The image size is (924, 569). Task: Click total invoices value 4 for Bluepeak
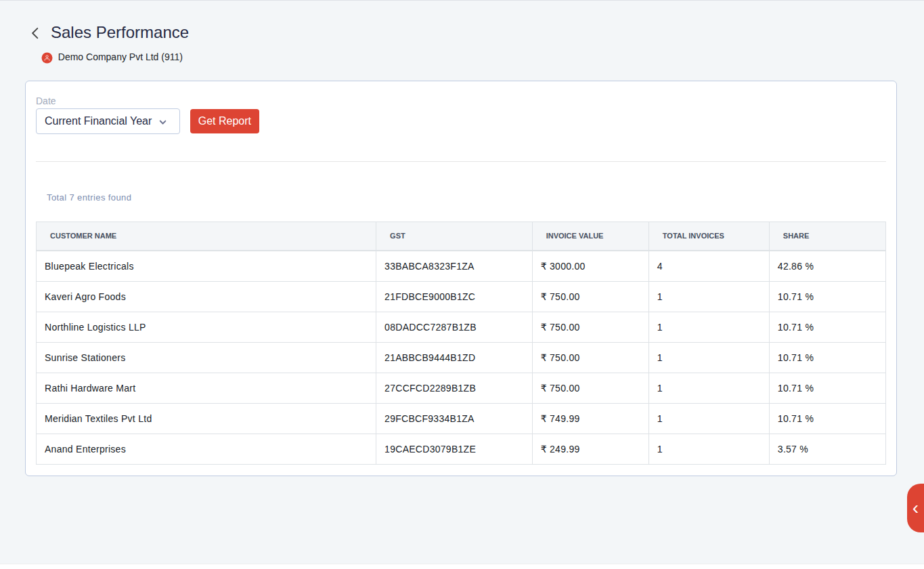click(x=660, y=266)
